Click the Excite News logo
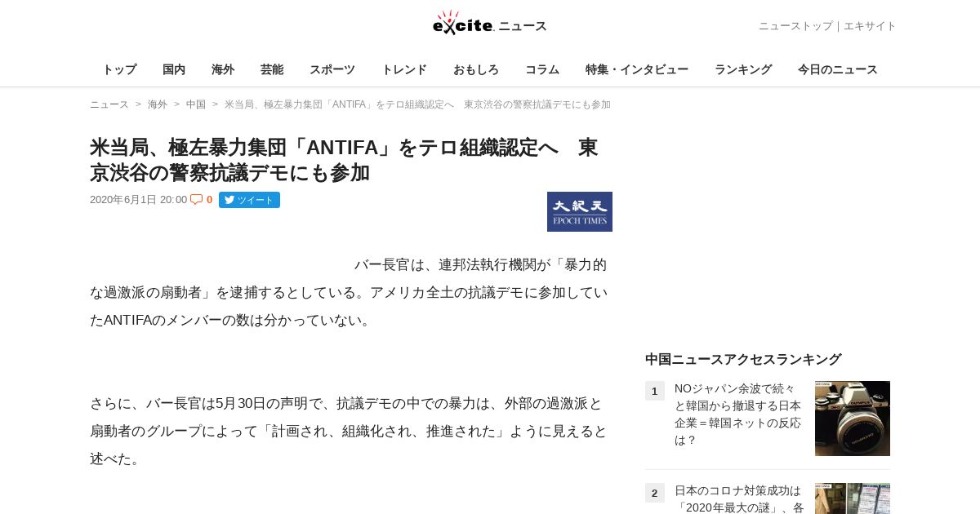This screenshot has height=514, width=980. point(489,23)
